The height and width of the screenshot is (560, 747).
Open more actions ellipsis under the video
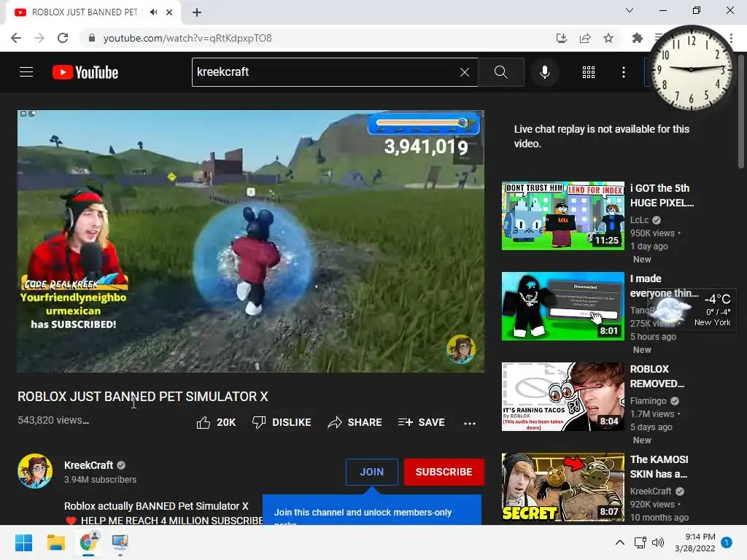click(x=470, y=423)
